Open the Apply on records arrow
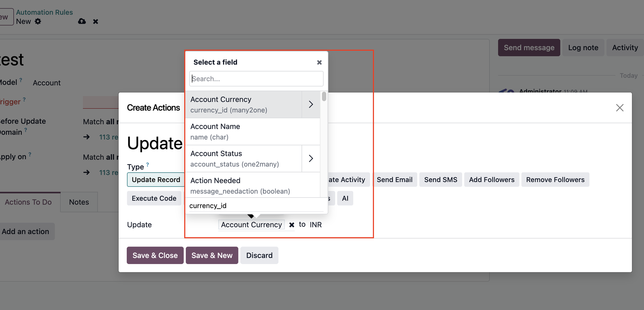This screenshot has height=310, width=644. point(87,173)
